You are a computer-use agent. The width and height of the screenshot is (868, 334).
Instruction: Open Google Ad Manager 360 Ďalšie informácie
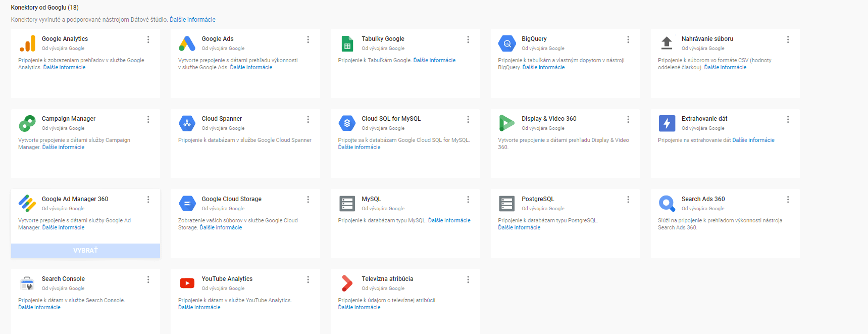tap(63, 227)
